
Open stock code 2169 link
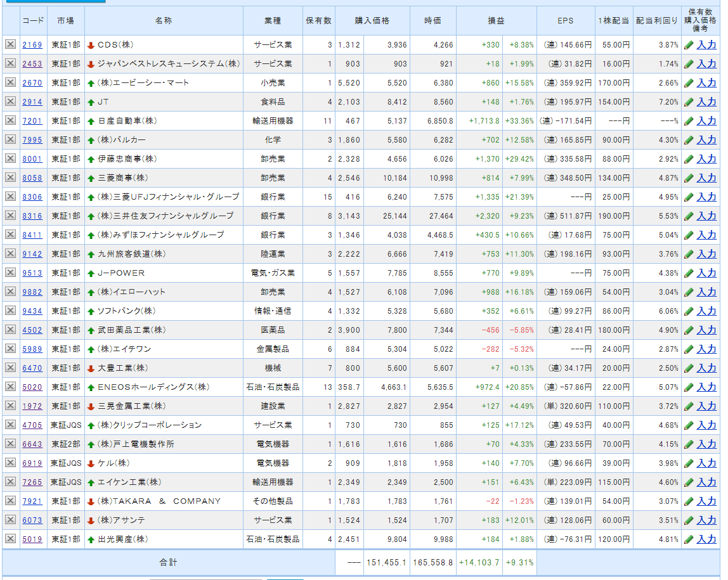(32, 45)
